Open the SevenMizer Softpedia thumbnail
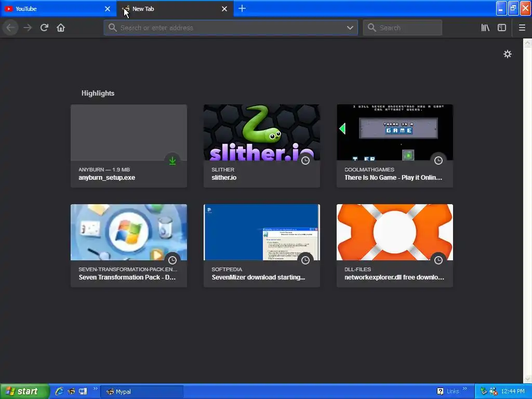 click(x=262, y=232)
